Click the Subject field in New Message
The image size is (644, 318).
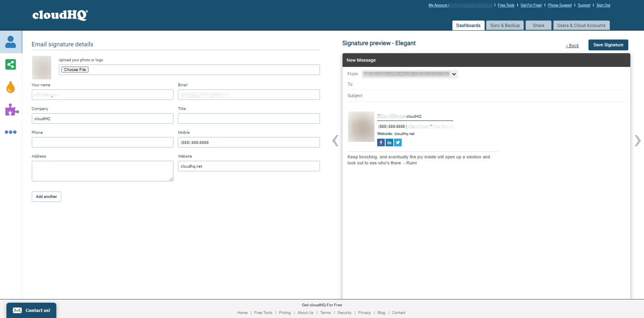pyautogui.click(x=486, y=96)
